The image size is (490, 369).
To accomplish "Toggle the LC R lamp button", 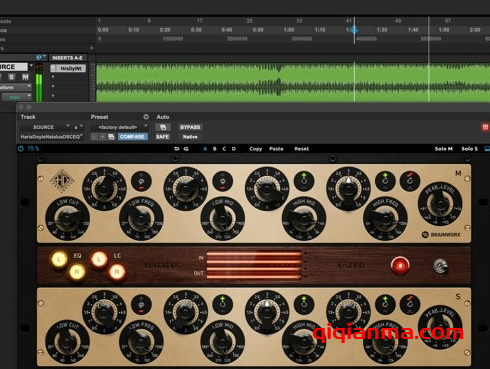I will (117, 272).
